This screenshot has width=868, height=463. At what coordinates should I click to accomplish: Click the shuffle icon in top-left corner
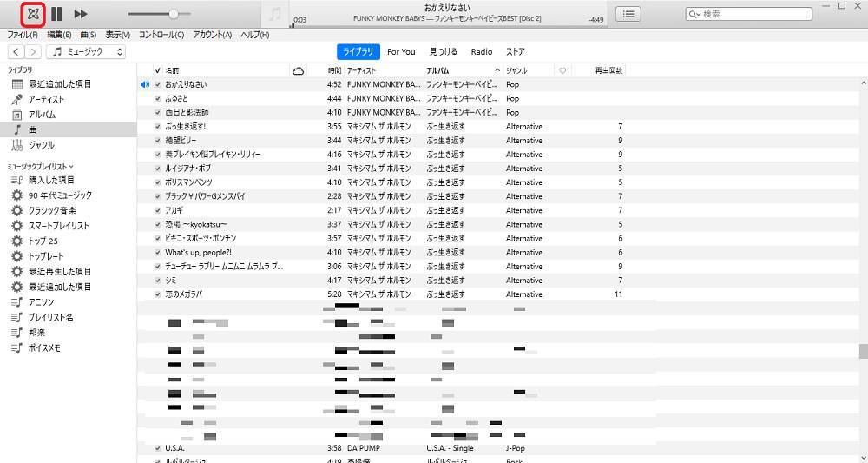[32, 14]
